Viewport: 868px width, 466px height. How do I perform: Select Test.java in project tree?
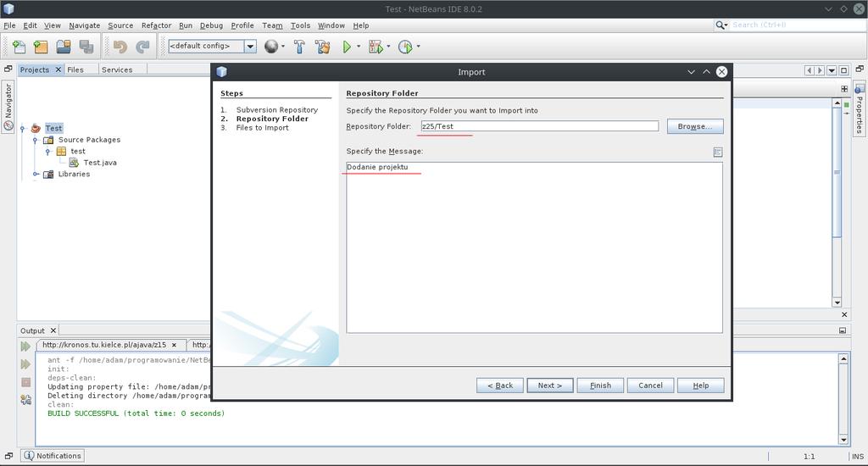tap(100, 163)
